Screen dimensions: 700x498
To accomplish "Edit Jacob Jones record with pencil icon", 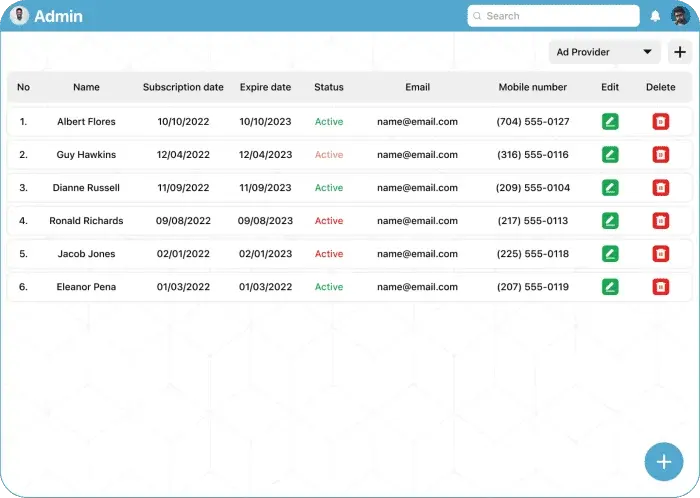I will coord(610,253).
